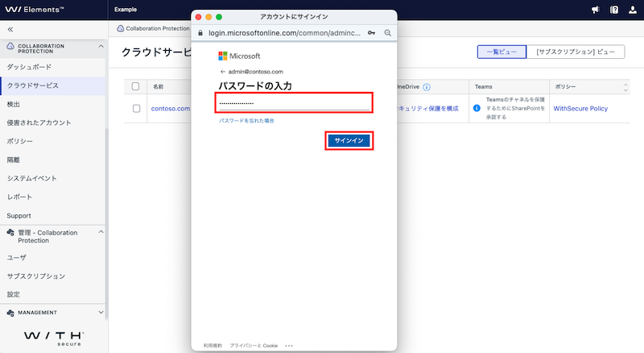Collapse the 管理 - Collaboration Protection section

click(101, 232)
